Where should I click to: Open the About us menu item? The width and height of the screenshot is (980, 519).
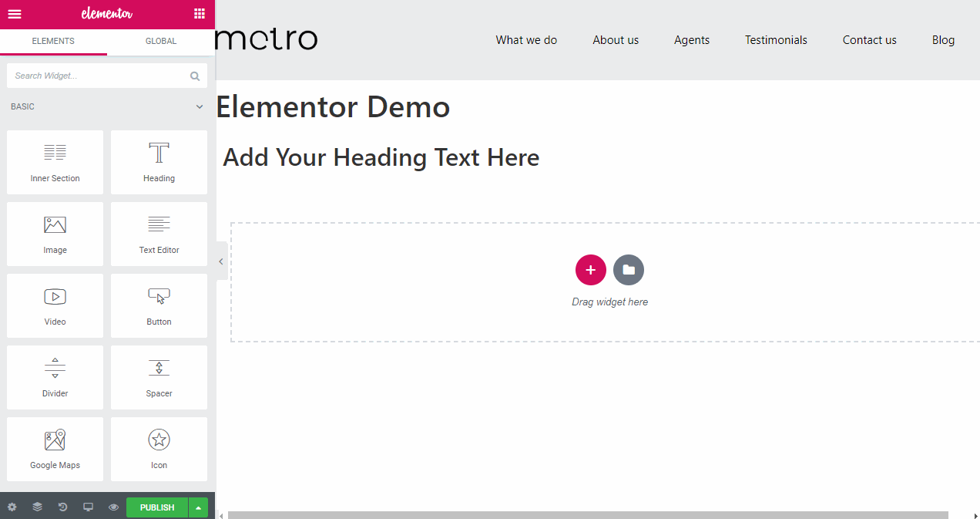coord(616,40)
